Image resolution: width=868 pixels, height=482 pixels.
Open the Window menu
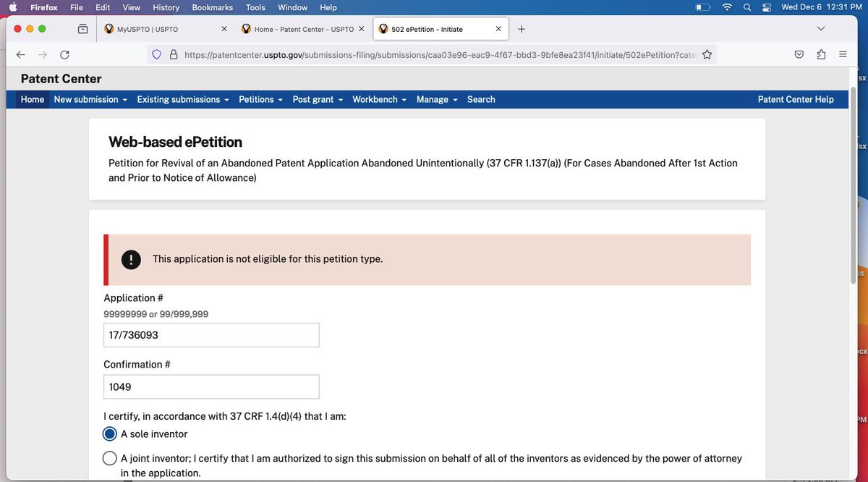point(293,7)
